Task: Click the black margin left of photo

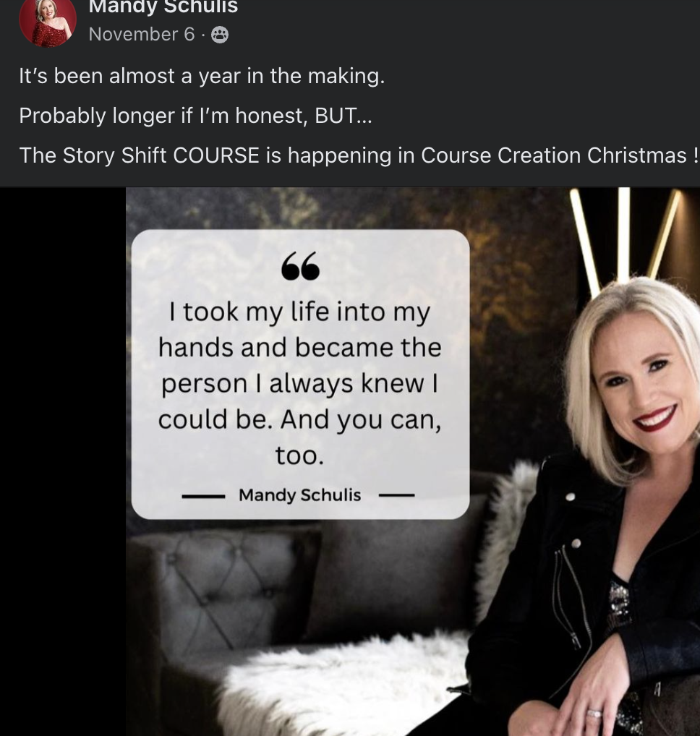Action: pyautogui.click(x=63, y=461)
